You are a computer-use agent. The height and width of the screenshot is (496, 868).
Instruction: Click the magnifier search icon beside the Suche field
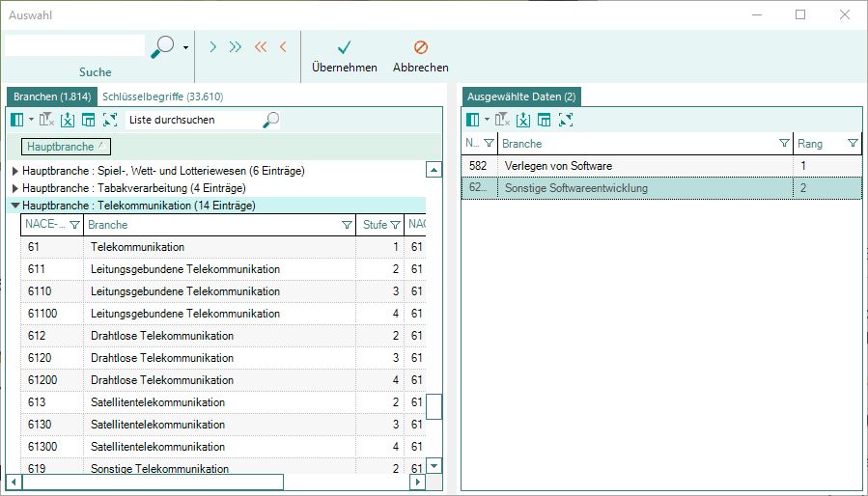163,45
